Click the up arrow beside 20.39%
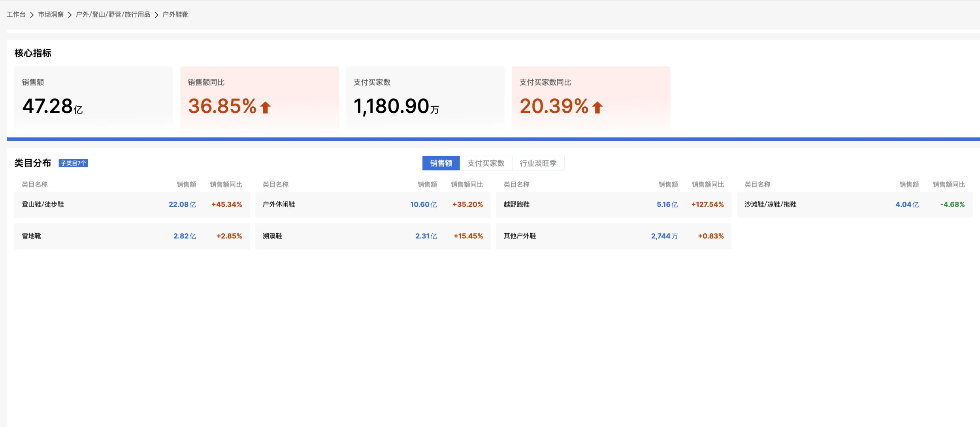 [597, 108]
